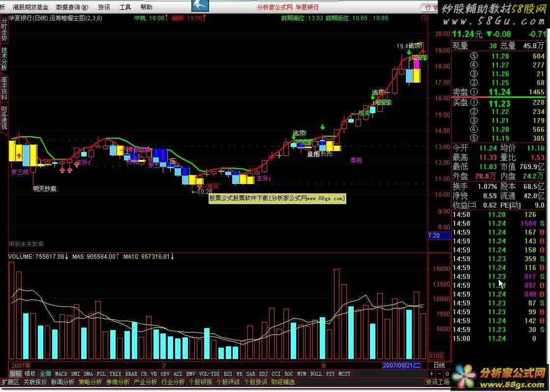This screenshot has width=550, height=392.
Task: Open the 券商分析 link
Action: (x=118, y=382)
